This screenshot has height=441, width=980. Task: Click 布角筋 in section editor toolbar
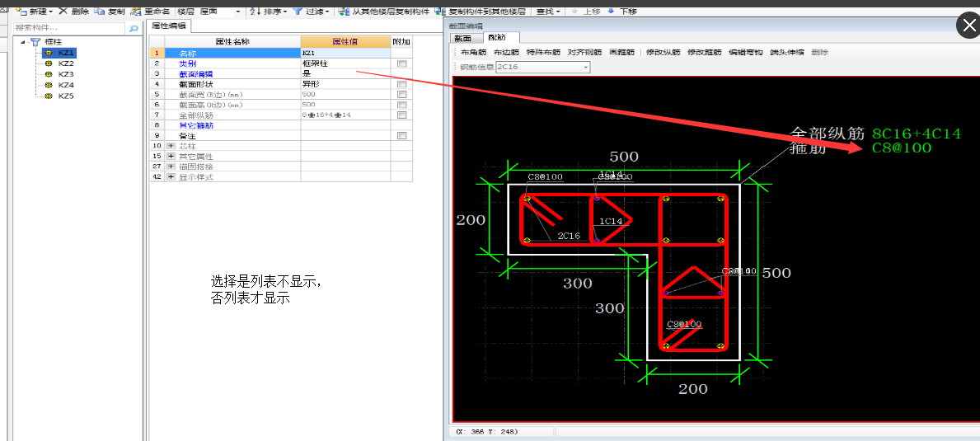tap(473, 53)
